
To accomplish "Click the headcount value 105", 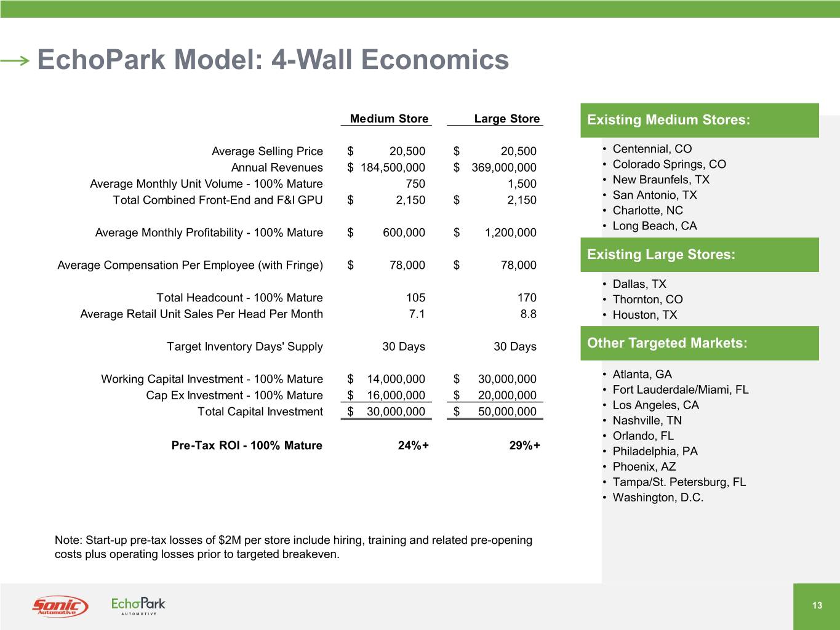I will 415,298.
